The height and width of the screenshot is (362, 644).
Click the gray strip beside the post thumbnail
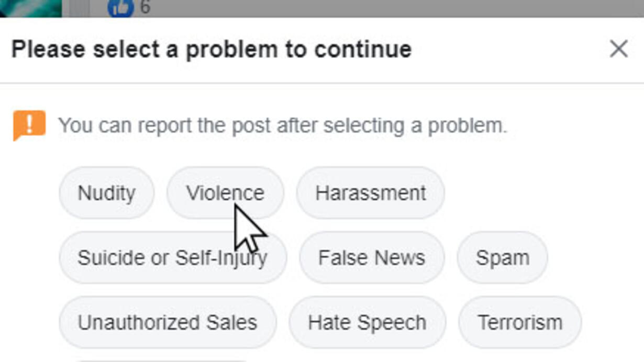(x=79, y=7)
